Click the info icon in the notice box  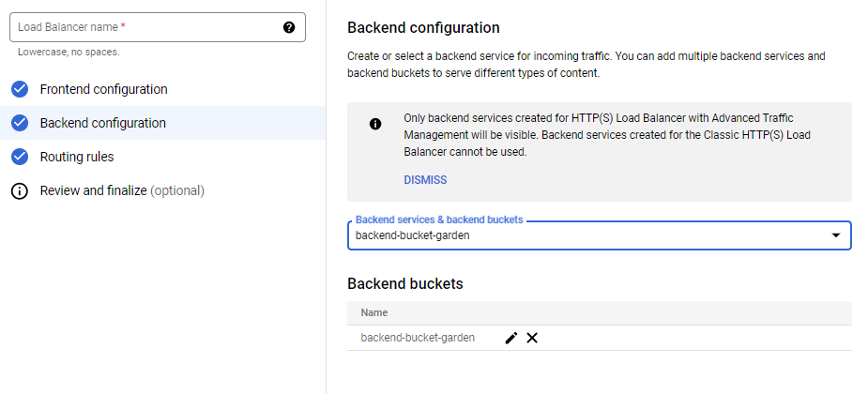click(x=375, y=124)
